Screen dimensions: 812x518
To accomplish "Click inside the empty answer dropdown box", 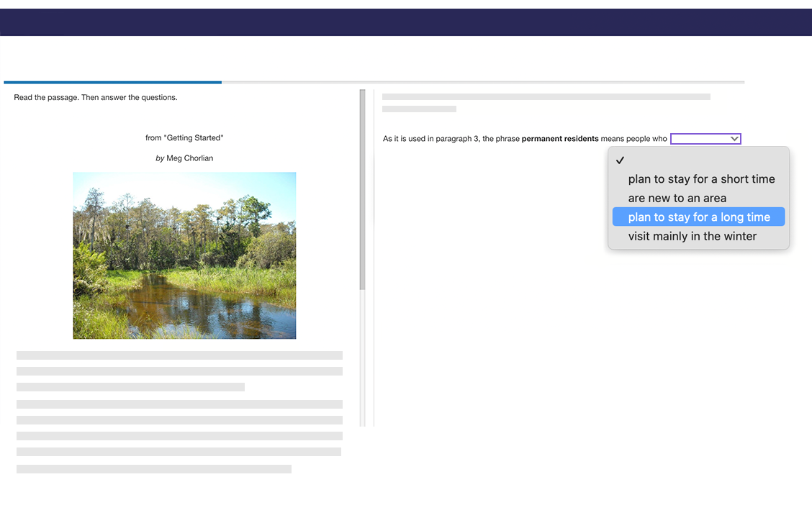I will [698, 139].
